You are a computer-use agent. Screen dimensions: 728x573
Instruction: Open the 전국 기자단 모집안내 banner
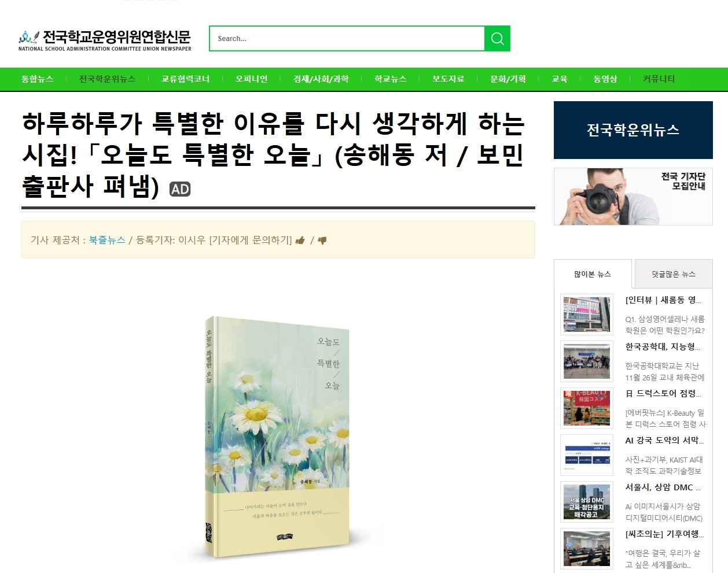click(633, 197)
